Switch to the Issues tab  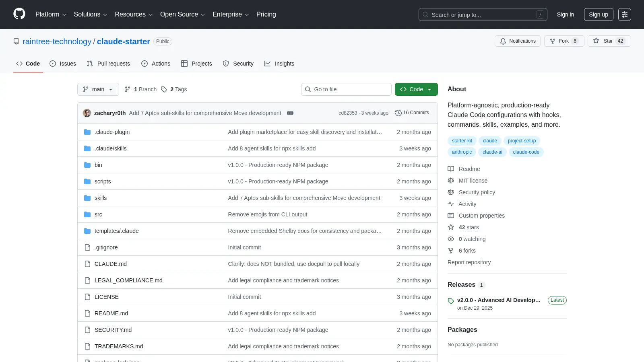(x=63, y=64)
